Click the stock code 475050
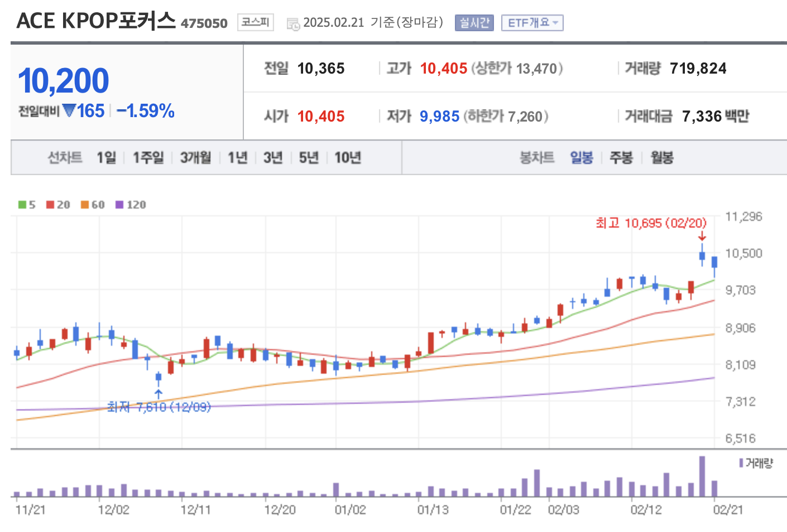This screenshot has width=787, height=532. (x=204, y=23)
